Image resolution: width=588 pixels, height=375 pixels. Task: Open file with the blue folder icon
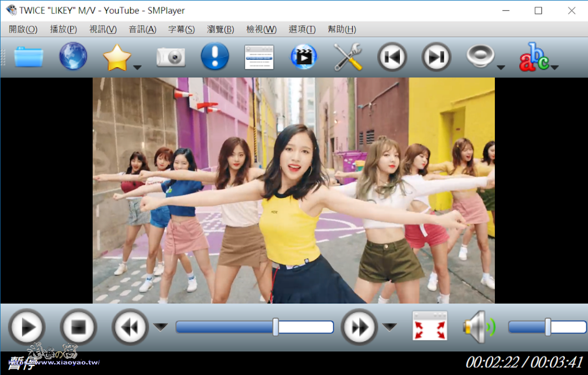pyautogui.click(x=28, y=57)
